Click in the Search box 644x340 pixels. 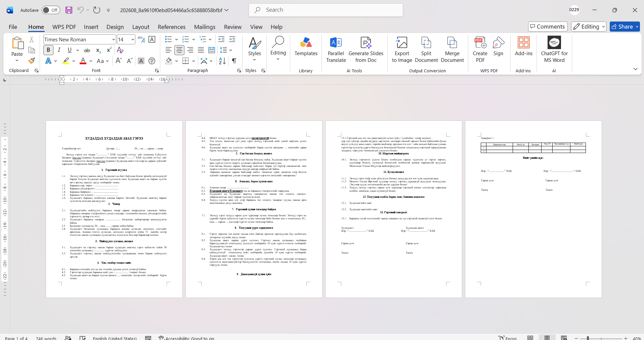326,10
